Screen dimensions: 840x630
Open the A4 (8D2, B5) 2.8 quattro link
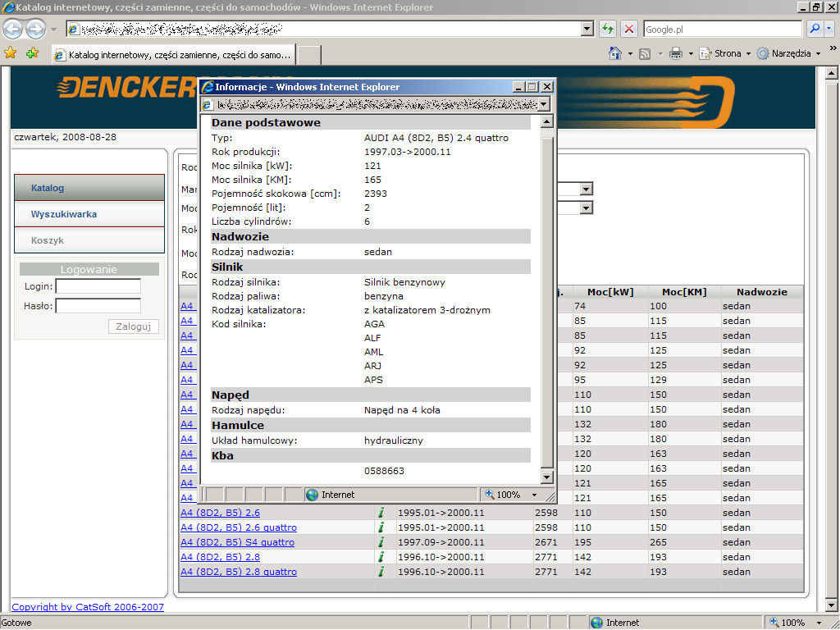[x=239, y=572]
